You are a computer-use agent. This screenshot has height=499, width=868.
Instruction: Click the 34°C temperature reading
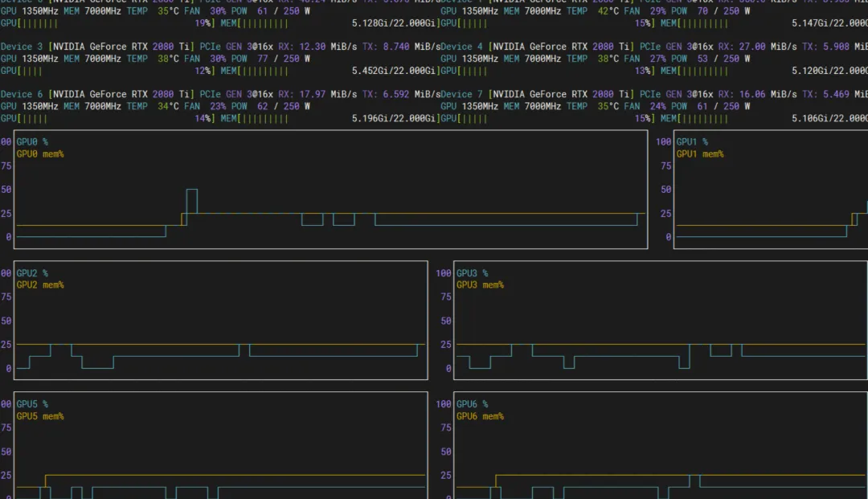pos(168,106)
